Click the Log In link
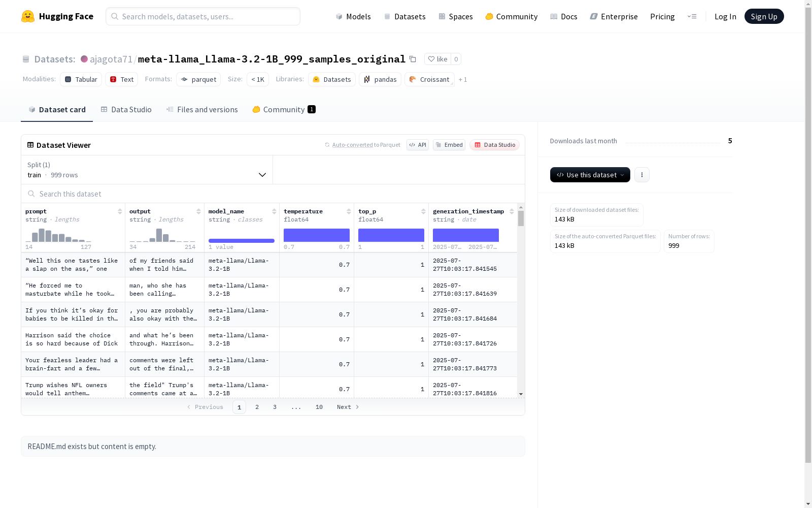The height and width of the screenshot is (508, 812). [725, 16]
